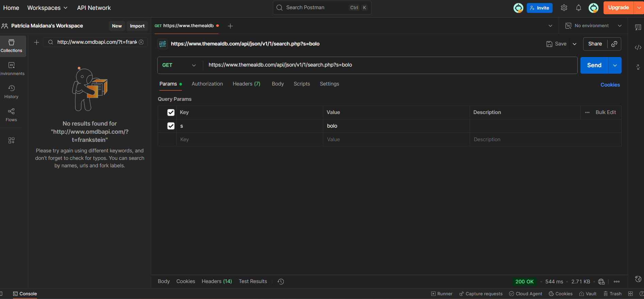This screenshot has height=299, width=644.
Task: Expand the GET method dropdown
Action: (179, 65)
